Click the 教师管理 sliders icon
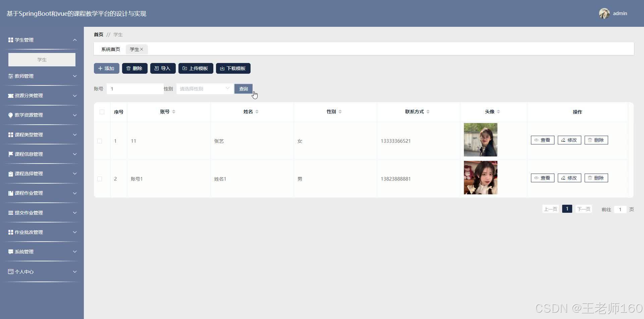The width and height of the screenshot is (644, 319). (x=10, y=76)
